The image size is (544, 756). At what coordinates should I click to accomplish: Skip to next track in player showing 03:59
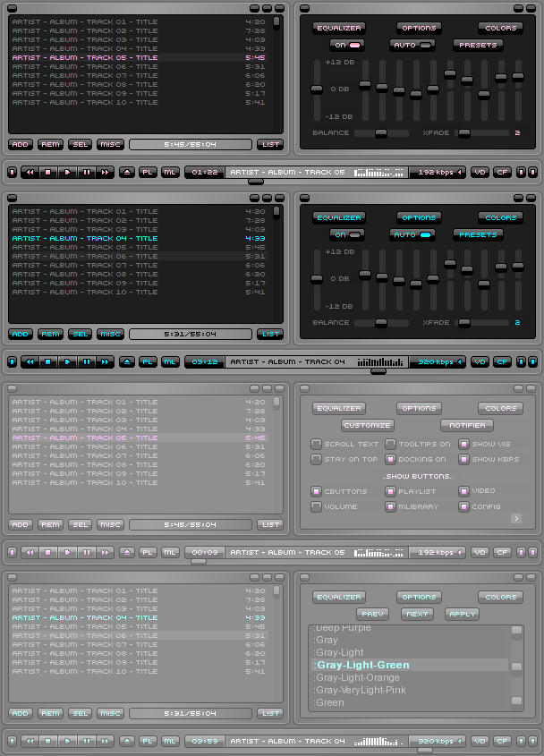click(x=106, y=742)
